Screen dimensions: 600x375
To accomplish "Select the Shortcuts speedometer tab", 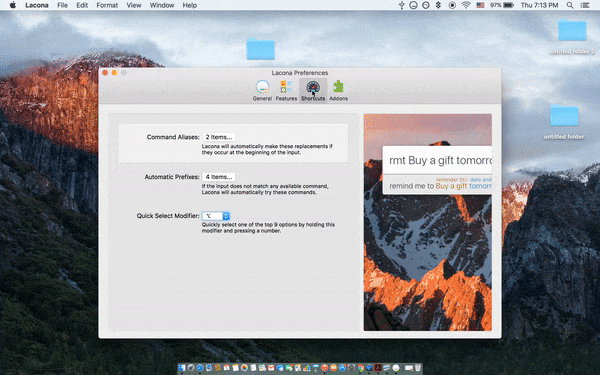I will (x=313, y=91).
